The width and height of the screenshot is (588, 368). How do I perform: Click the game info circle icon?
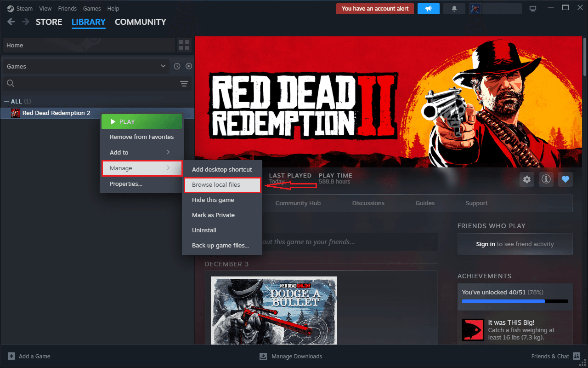tap(546, 179)
